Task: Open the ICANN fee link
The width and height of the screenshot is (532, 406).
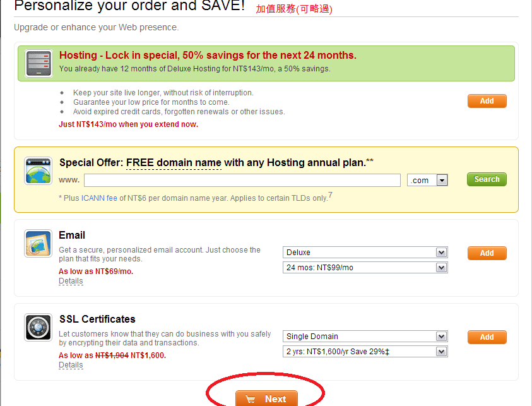Action: click(99, 198)
